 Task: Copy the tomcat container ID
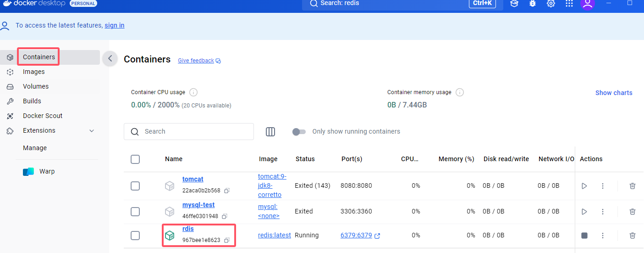[226, 191]
